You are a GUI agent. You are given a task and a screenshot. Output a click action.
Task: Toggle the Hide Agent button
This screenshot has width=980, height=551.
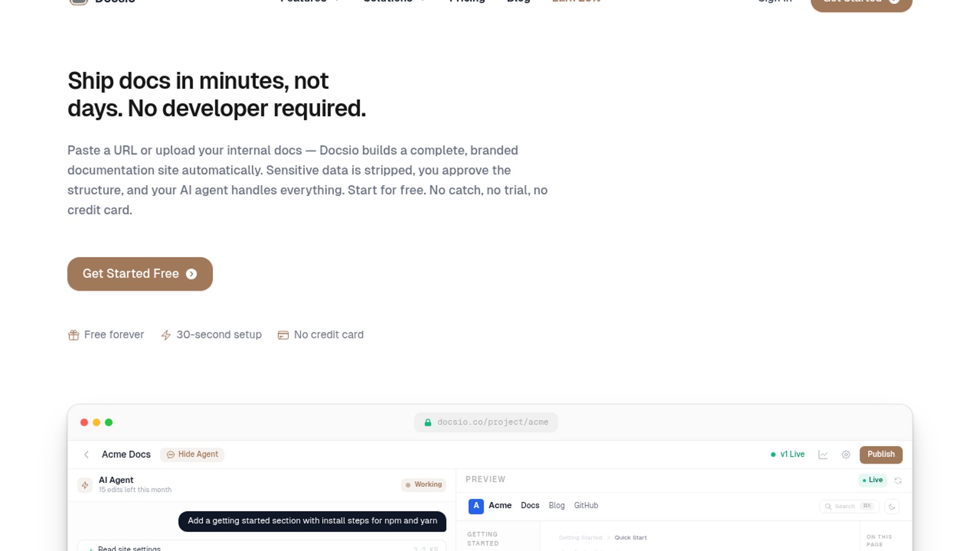click(x=192, y=455)
